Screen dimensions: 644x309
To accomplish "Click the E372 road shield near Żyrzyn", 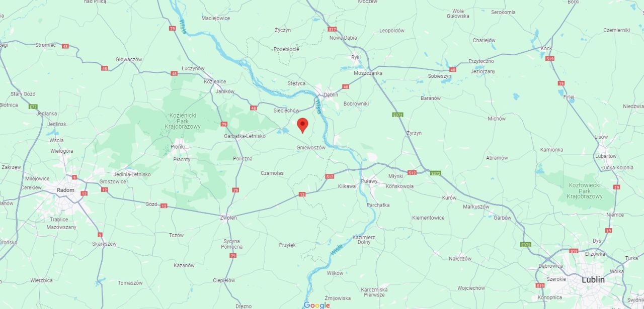I will point(397,115).
